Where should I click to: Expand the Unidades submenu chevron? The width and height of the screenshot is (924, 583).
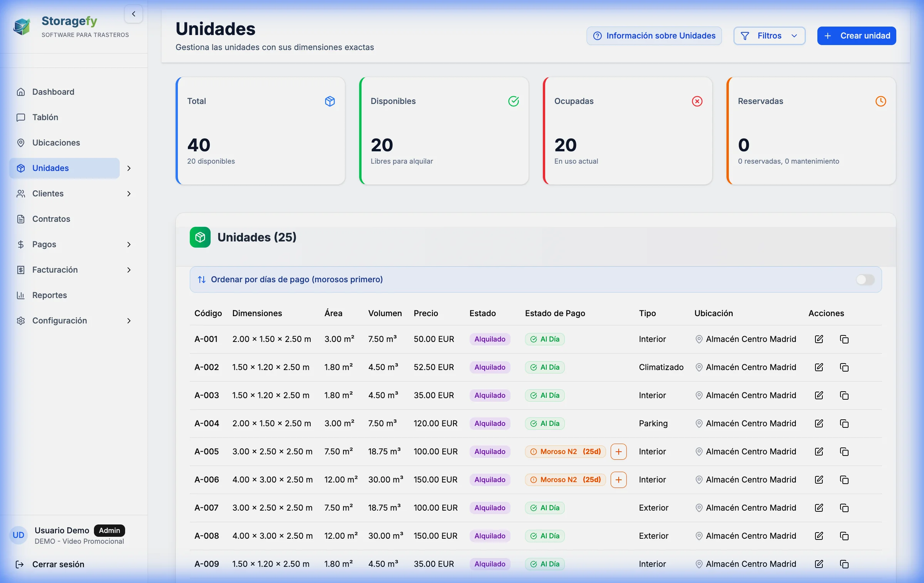[129, 168]
